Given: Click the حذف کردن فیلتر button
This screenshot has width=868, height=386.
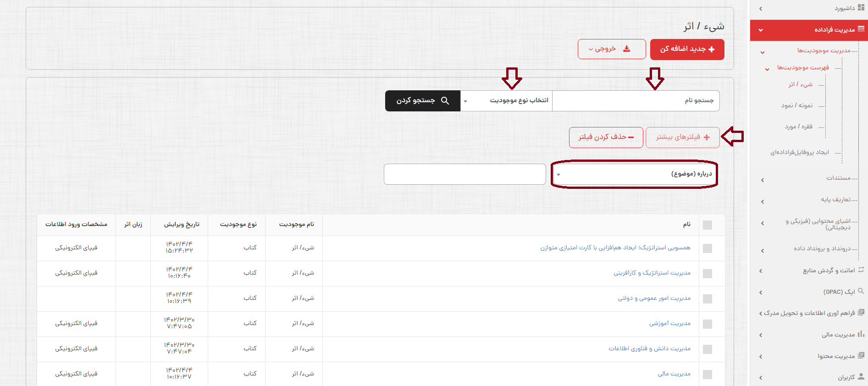Looking at the screenshot, I should [606, 138].
